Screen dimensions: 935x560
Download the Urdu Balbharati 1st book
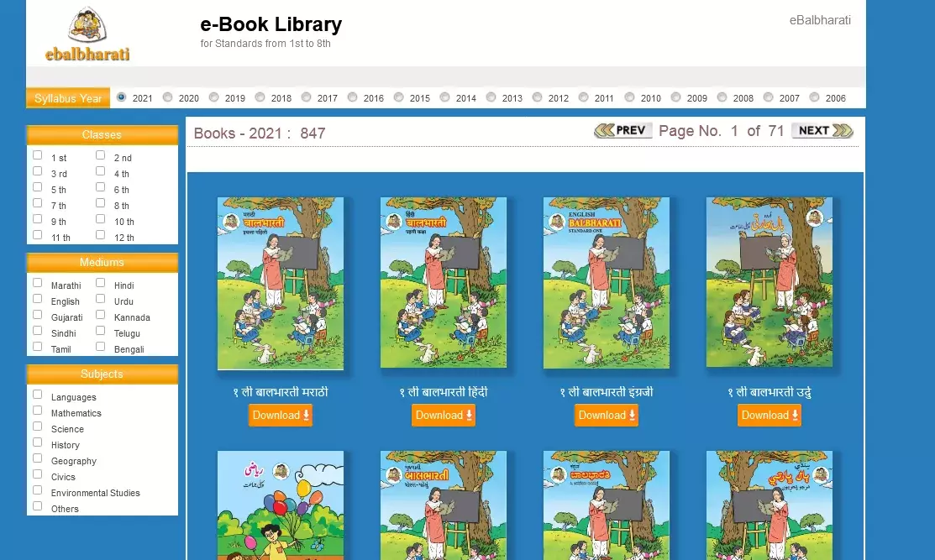770,416
